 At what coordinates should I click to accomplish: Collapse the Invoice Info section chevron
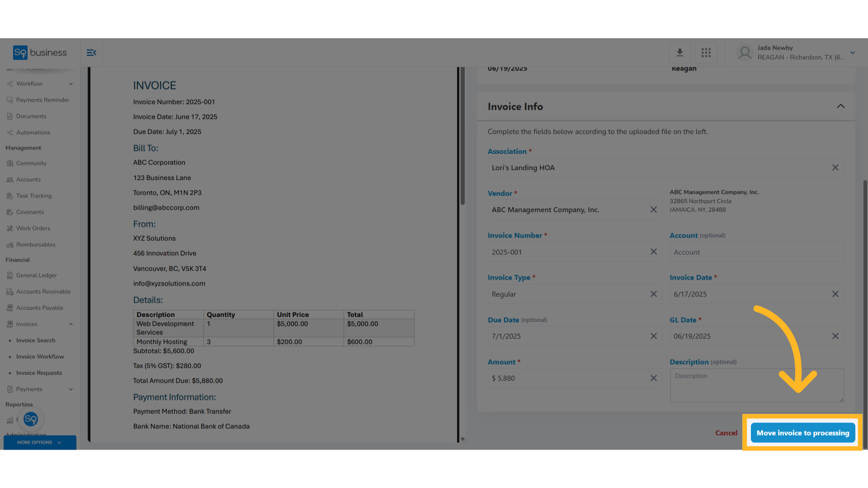(841, 106)
